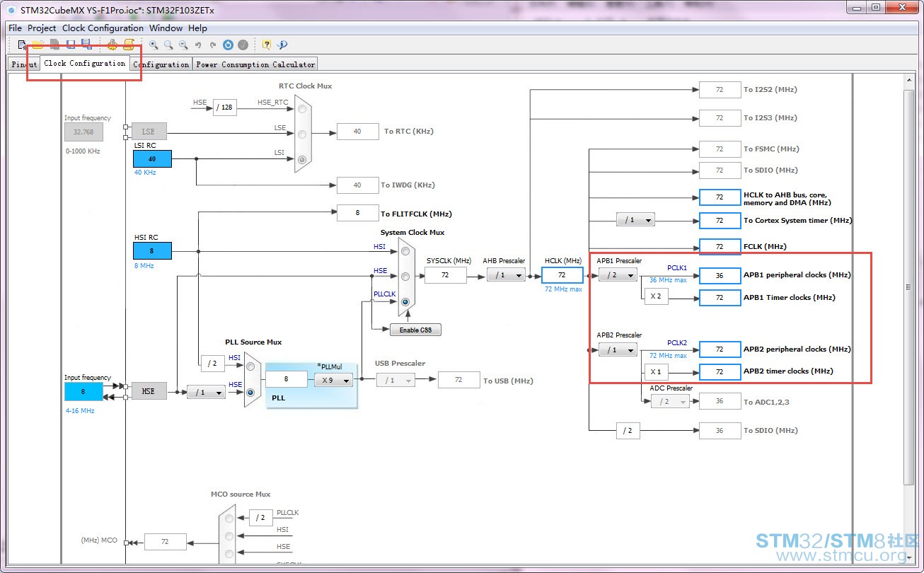This screenshot has width=924, height=573.
Task: Select HSI in the PLL Source Mux
Action: point(250,366)
